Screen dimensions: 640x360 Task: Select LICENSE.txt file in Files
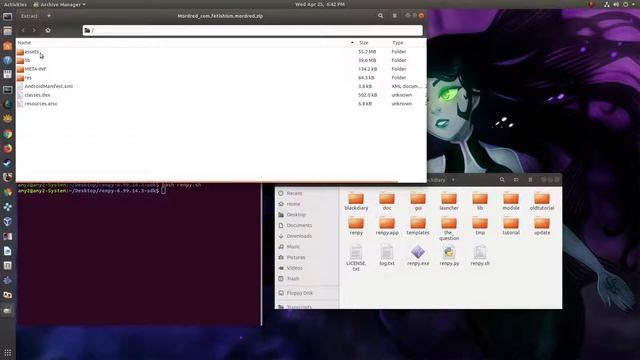(356, 258)
